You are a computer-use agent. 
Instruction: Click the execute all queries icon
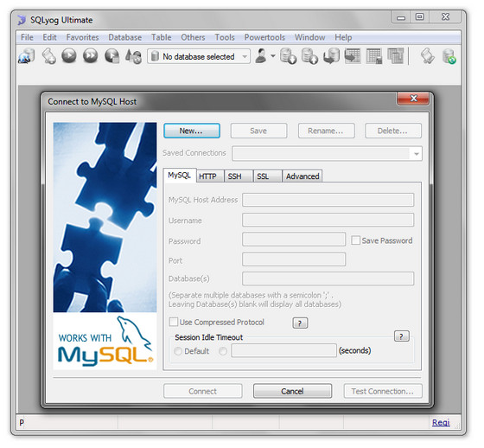[90, 56]
